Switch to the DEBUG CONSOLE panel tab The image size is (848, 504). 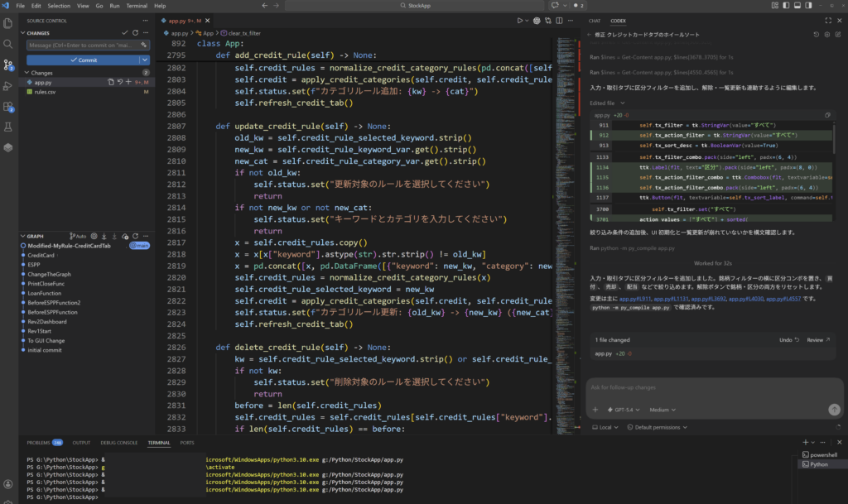pos(120,443)
